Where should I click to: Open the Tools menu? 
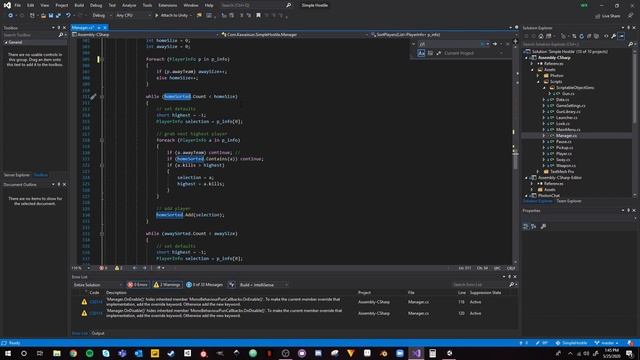(147, 5)
